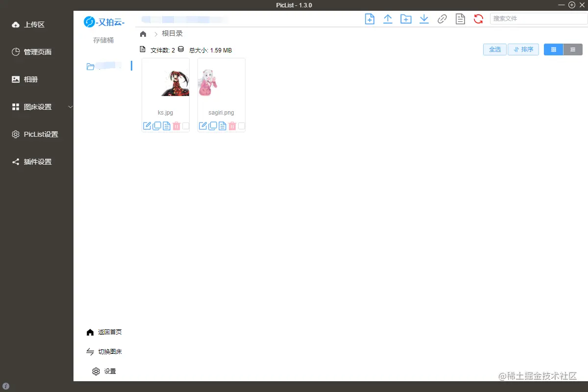Click the gear icon beside PicList设置

[16, 134]
